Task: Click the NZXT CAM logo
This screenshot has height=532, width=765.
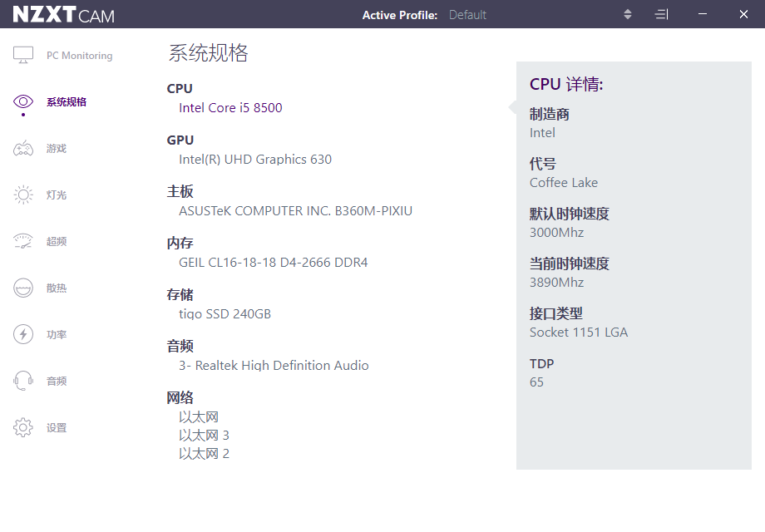Action: point(64,15)
